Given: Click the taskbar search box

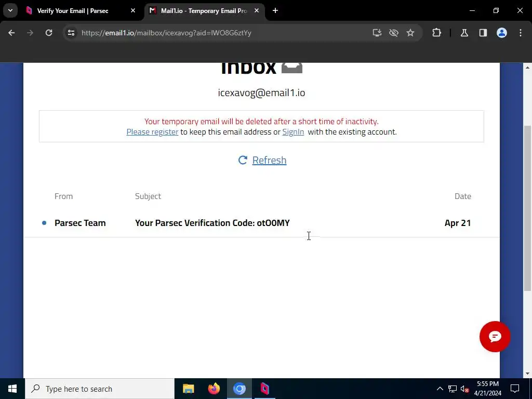Looking at the screenshot, I should point(100,389).
